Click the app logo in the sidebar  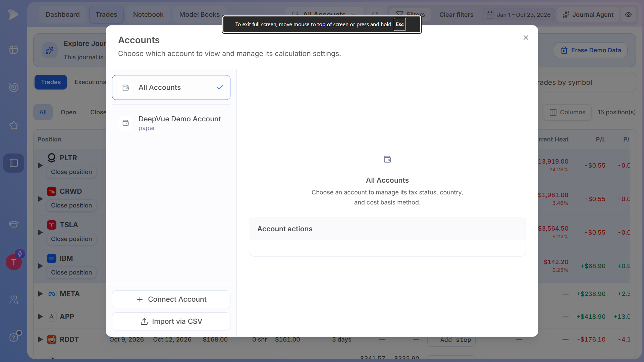(x=13, y=14)
